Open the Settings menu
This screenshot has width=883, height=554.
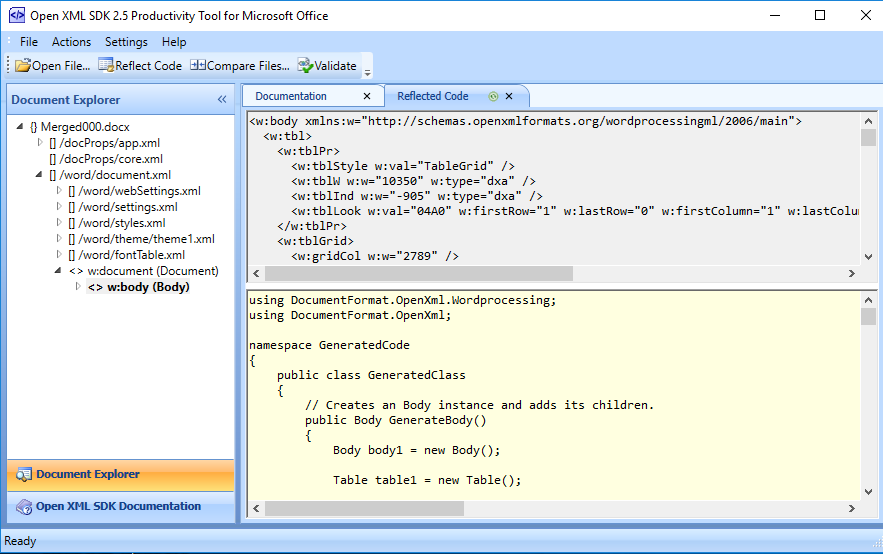click(126, 42)
